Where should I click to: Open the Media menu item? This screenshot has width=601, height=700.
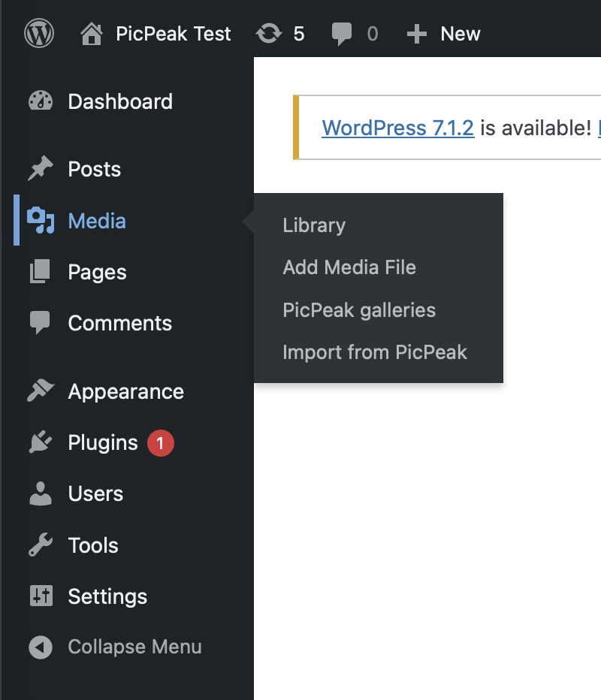tap(97, 221)
